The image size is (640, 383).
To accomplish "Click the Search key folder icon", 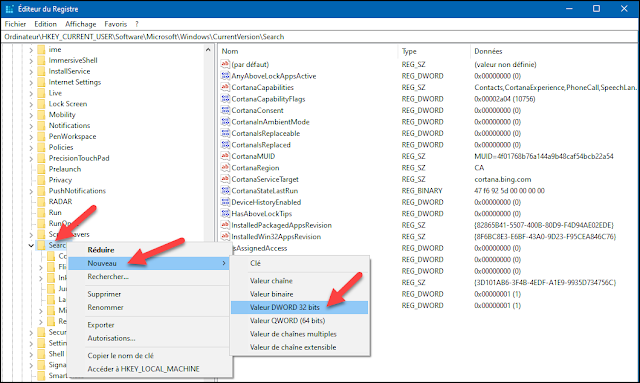I will [x=41, y=245].
